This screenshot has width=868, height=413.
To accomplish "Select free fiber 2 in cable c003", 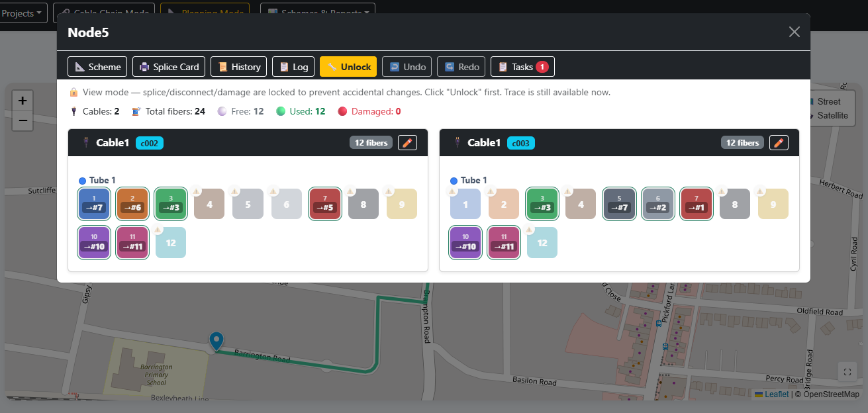I will point(504,204).
